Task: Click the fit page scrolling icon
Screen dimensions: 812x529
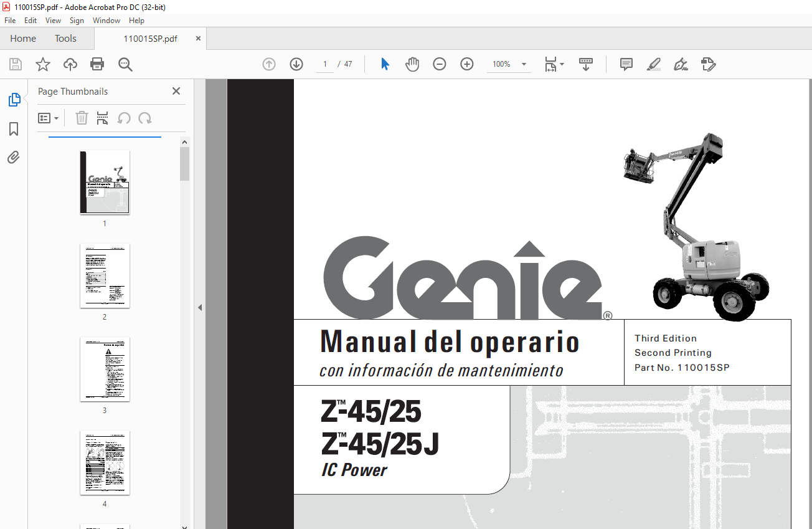Action: click(550, 64)
